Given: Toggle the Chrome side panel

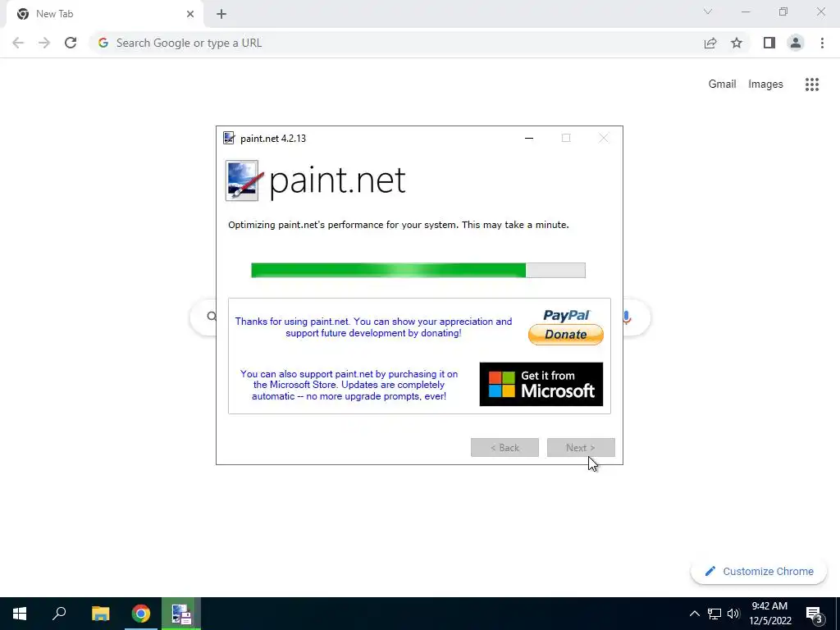Looking at the screenshot, I should pyautogui.click(x=769, y=43).
